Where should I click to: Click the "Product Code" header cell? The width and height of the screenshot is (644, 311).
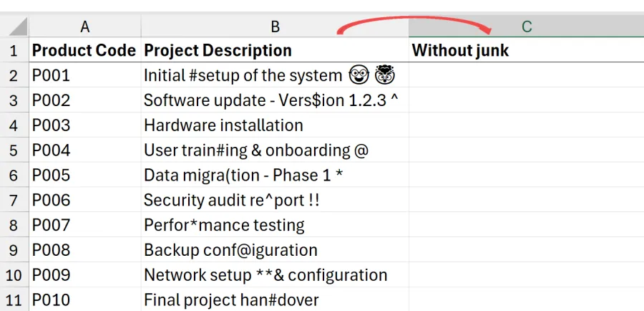click(x=84, y=50)
